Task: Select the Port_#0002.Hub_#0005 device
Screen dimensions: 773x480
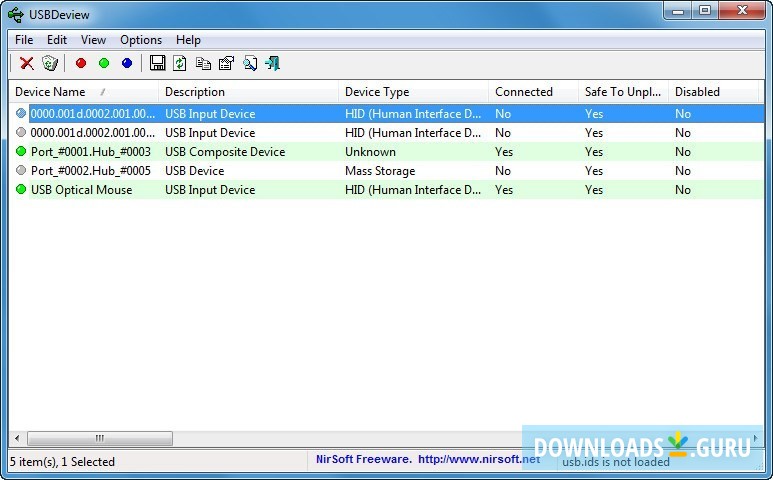Action: (x=91, y=171)
